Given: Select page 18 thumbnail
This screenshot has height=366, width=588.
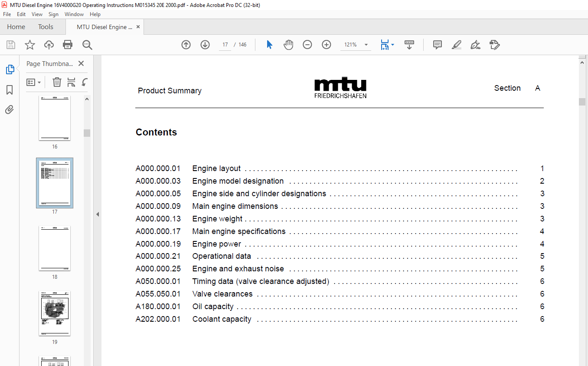Looking at the screenshot, I should coord(55,248).
